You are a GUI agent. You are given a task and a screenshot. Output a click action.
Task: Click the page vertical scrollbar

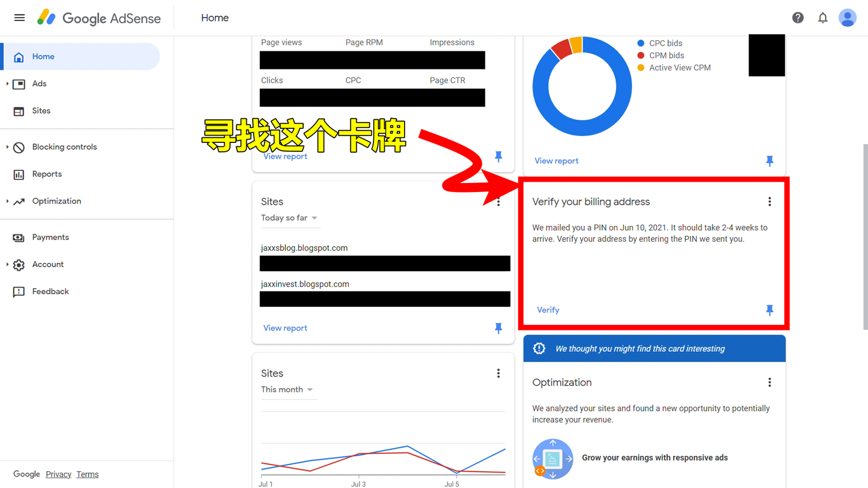[x=865, y=237]
